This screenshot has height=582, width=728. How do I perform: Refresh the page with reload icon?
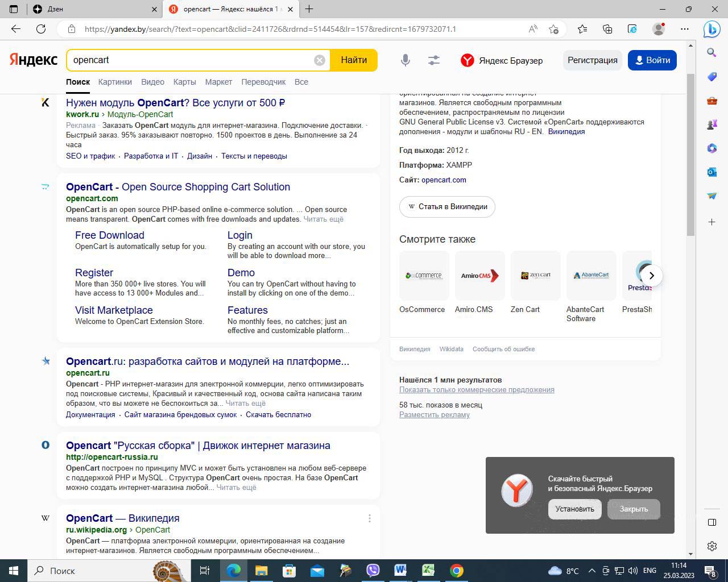[x=41, y=29]
